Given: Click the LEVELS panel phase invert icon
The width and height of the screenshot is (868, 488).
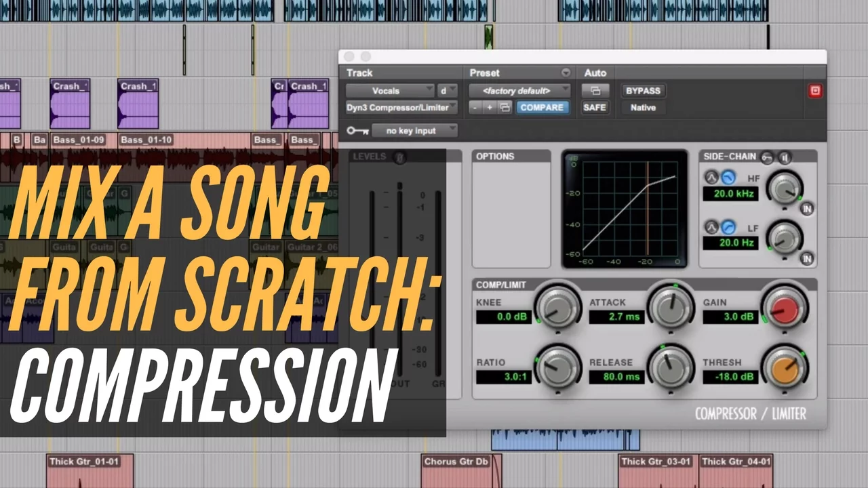Looking at the screenshot, I should (x=400, y=157).
